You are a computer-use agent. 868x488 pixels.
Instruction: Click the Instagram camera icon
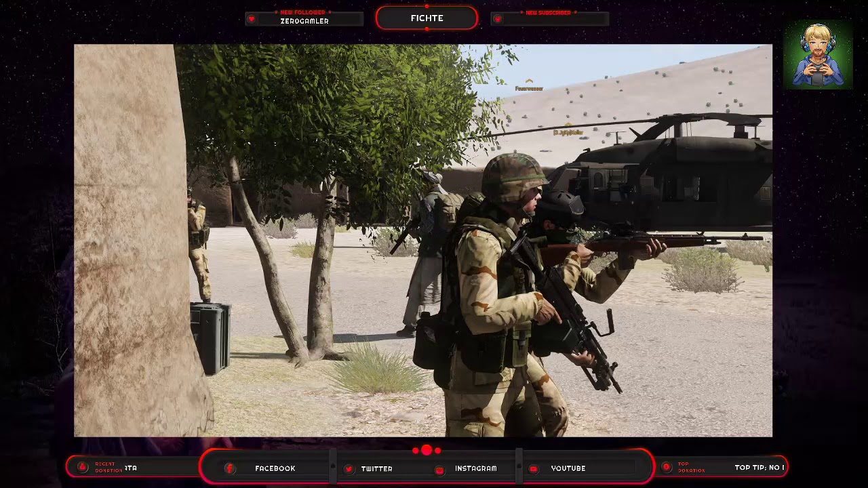439,470
